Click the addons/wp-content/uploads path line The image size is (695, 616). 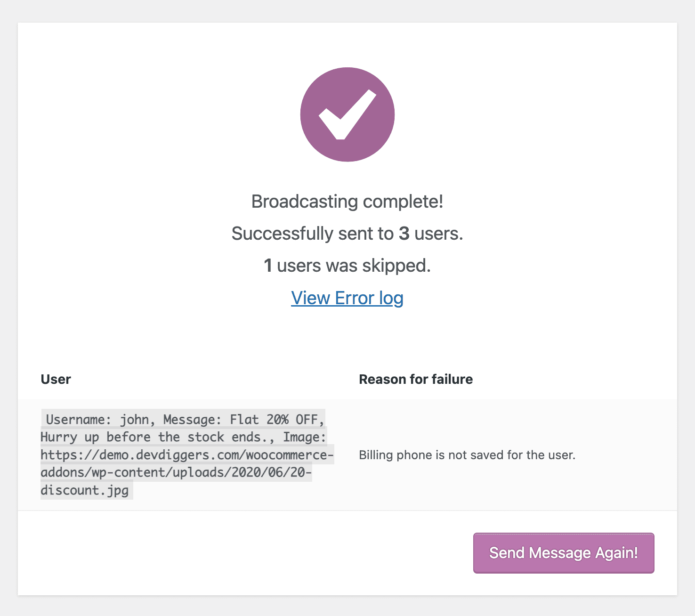tap(176, 473)
